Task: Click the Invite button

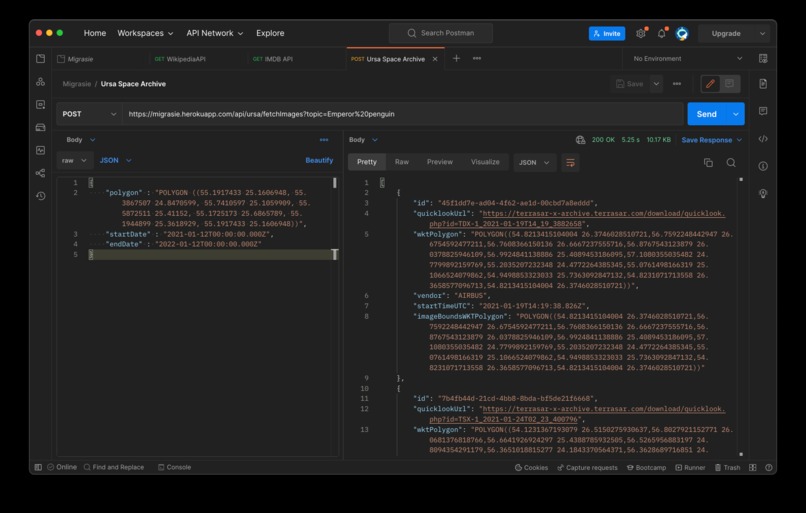Action: tap(607, 33)
